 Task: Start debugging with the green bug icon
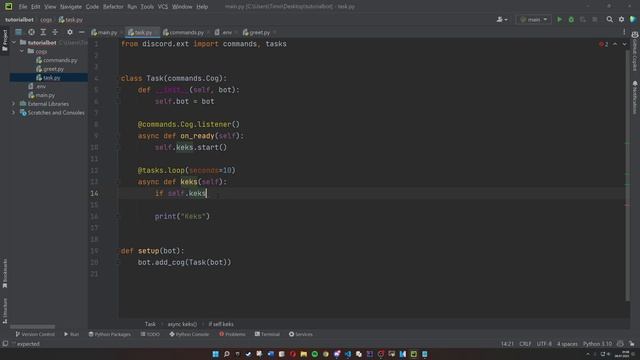coord(571,20)
